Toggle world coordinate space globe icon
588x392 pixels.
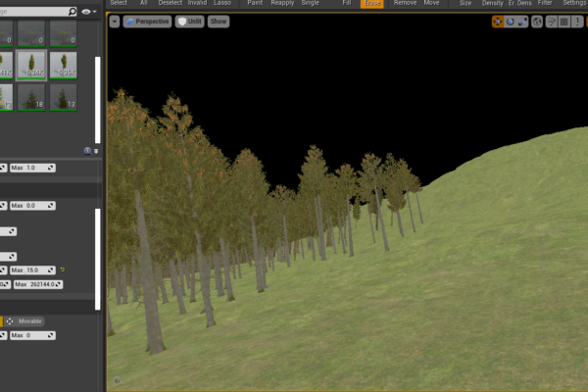tap(537, 22)
